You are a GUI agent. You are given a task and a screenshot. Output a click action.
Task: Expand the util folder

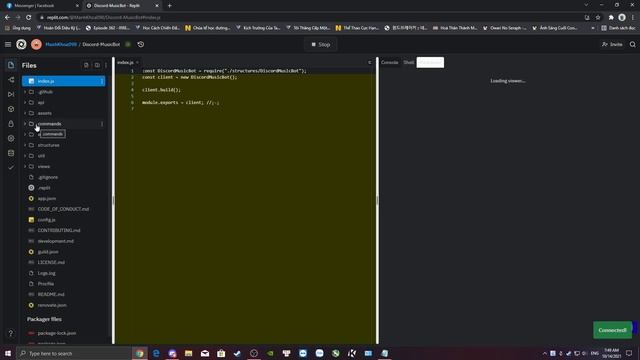(25, 156)
